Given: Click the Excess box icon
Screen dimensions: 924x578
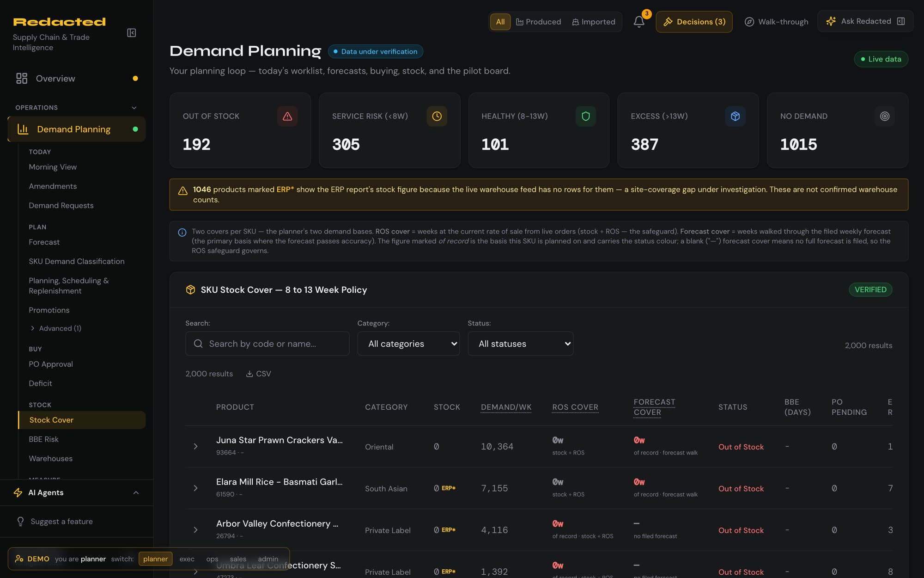Looking at the screenshot, I should click(735, 116).
